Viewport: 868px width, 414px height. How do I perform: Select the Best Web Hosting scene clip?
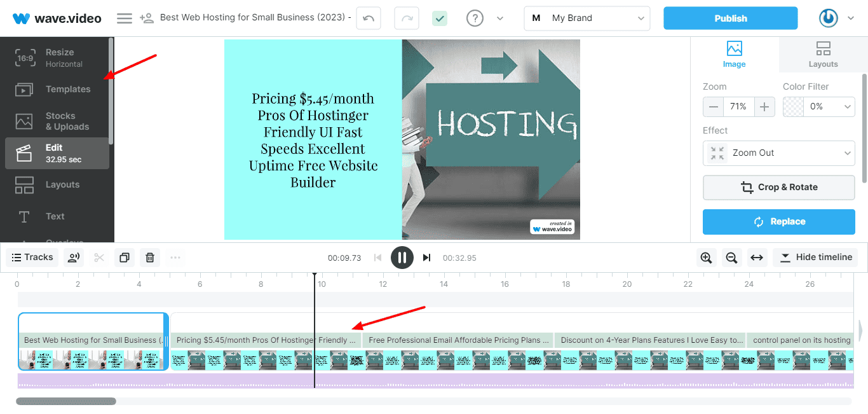click(93, 342)
